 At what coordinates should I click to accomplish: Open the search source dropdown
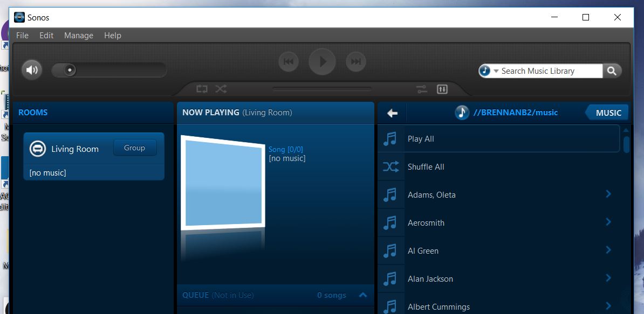click(x=496, y=71)
